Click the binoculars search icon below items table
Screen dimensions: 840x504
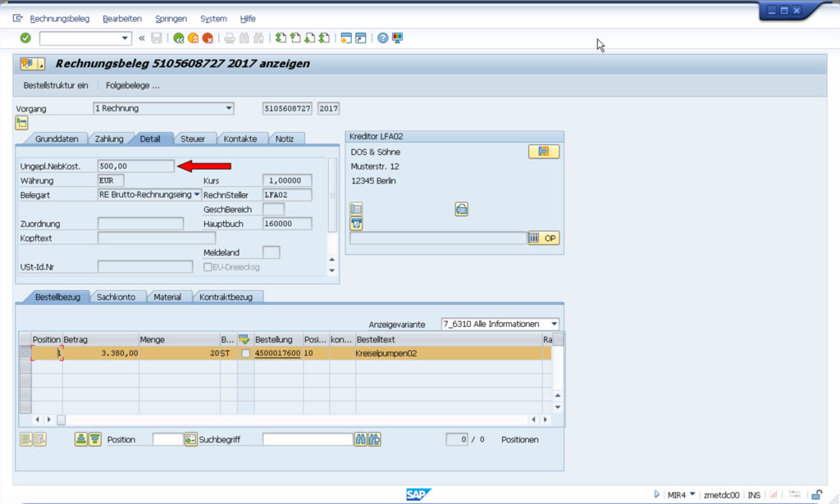361,439
